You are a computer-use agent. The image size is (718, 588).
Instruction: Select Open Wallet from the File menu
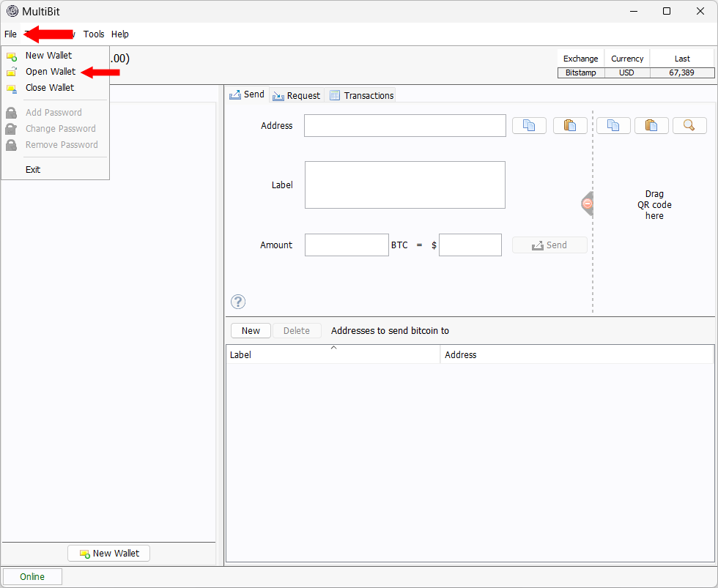coord(50,71)
